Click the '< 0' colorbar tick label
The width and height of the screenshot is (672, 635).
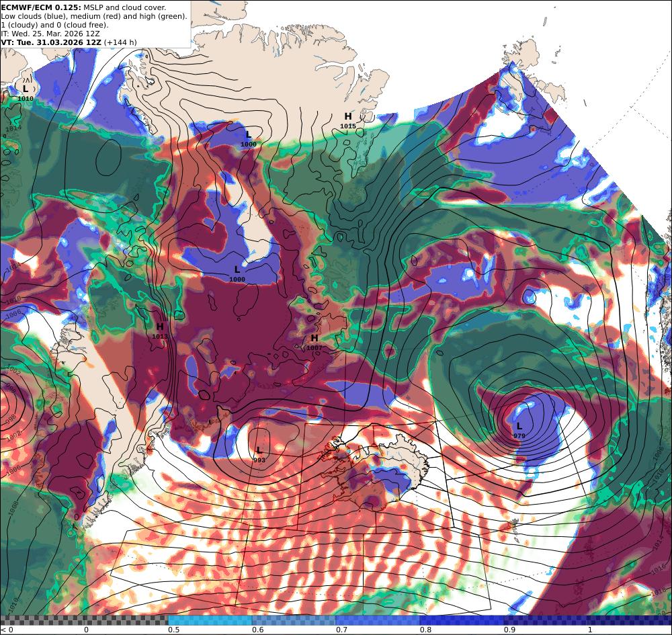click(7, 630)
